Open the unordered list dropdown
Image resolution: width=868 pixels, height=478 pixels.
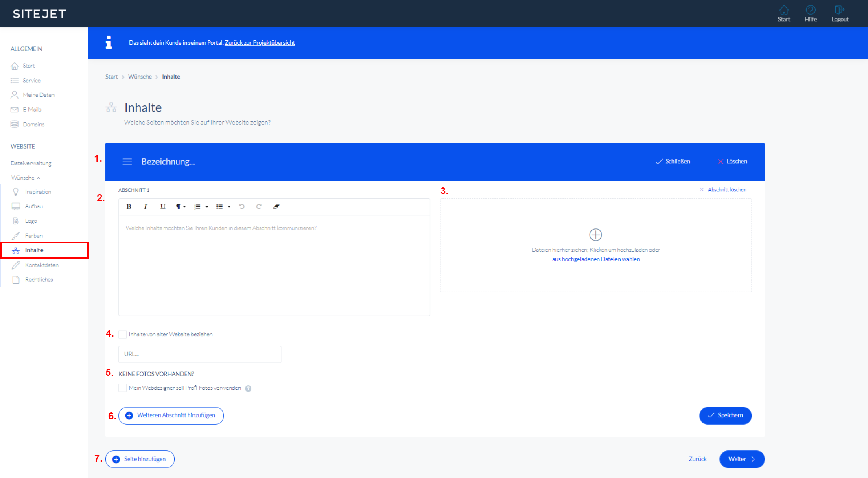(x=223, y=206)
